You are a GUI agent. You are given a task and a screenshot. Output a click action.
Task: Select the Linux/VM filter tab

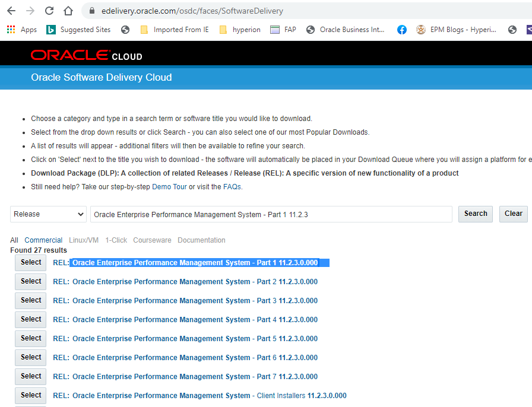(84, 240)
